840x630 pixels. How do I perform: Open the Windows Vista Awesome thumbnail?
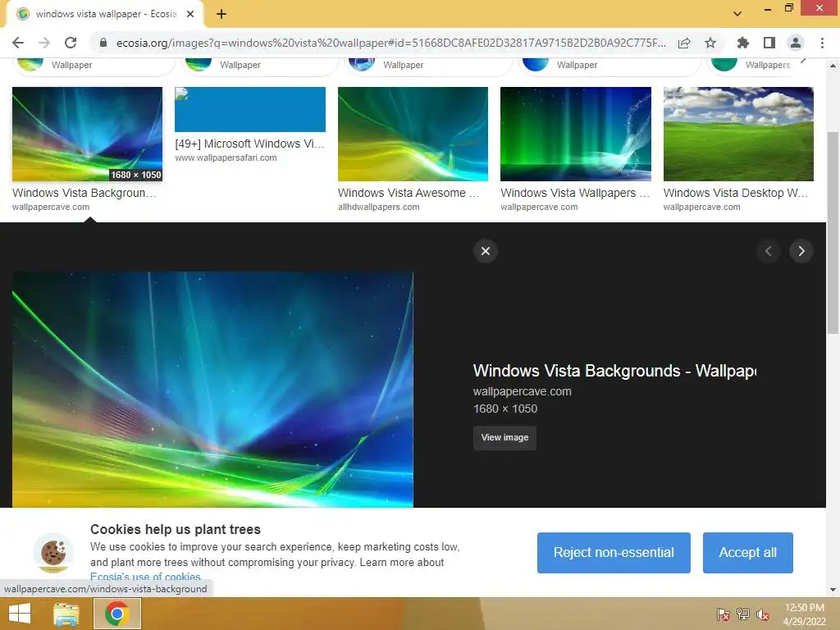tap(413, 134)
